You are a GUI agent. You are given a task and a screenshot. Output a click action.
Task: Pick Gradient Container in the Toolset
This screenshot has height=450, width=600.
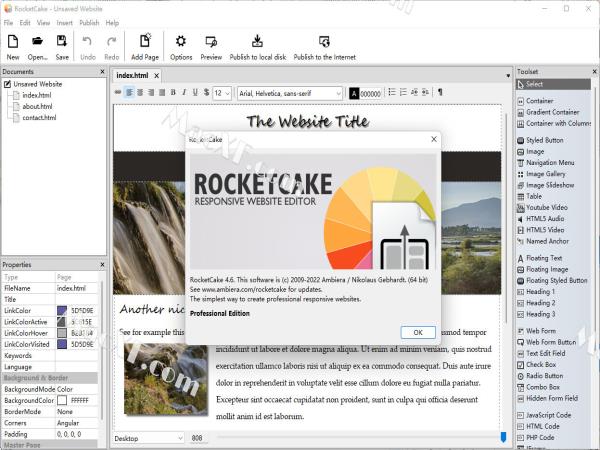coord(548,112)
